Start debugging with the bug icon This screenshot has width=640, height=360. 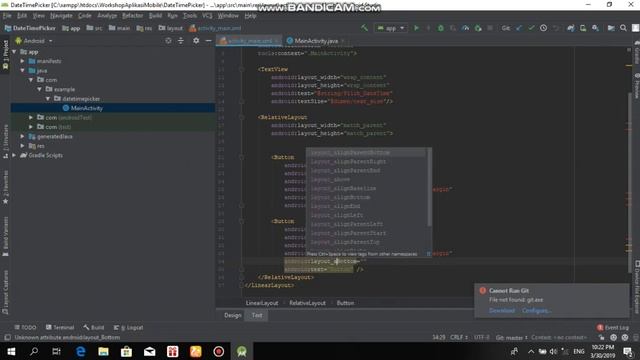click(440, 28)
